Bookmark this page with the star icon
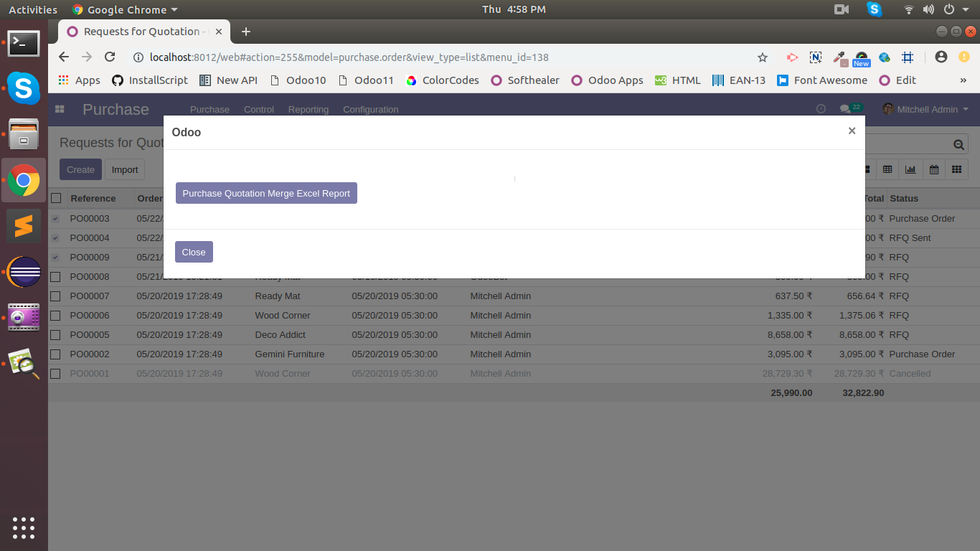Viewport: 980px width, 551px height. point(763,57)
